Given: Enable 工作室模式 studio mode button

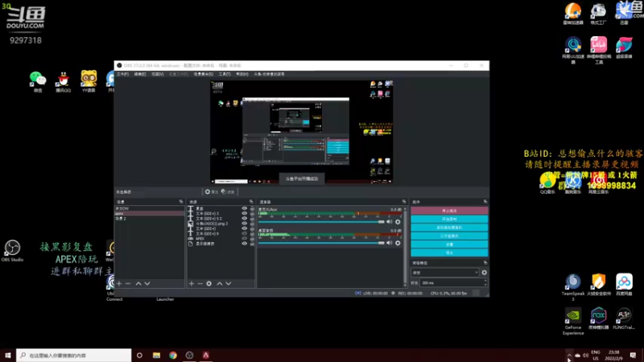Looking at the screenshot, I should (x=449, y=236).
